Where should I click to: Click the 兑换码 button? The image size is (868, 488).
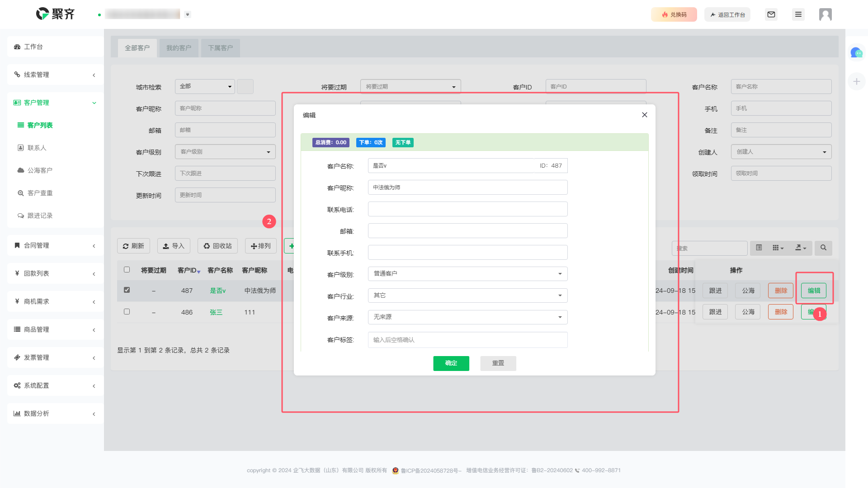[x=674, y=14]
